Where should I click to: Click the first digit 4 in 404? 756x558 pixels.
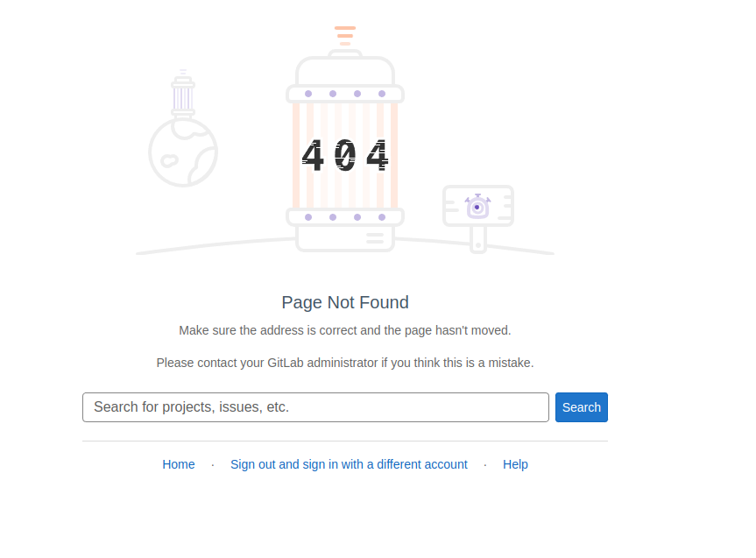pos(313,156)
